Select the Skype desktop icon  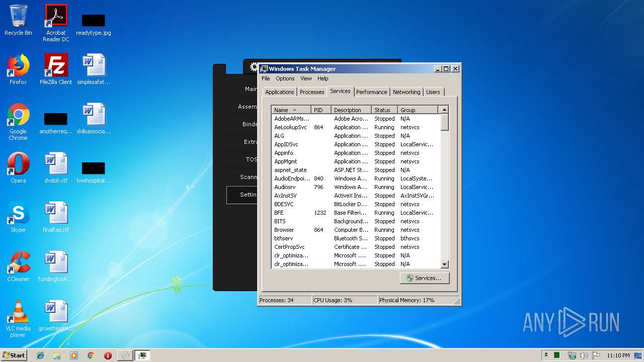pos(18,216)
